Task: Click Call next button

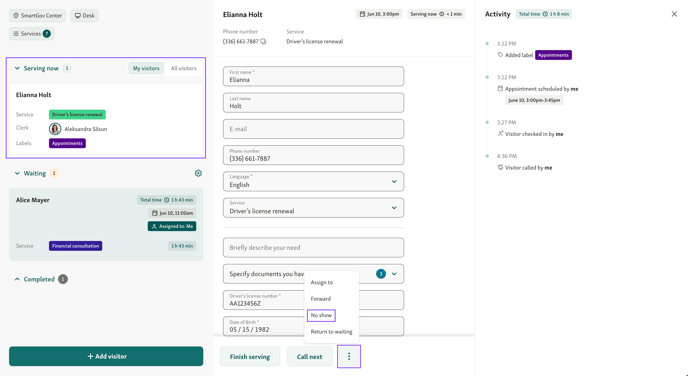Action: (x=309, y=356)
